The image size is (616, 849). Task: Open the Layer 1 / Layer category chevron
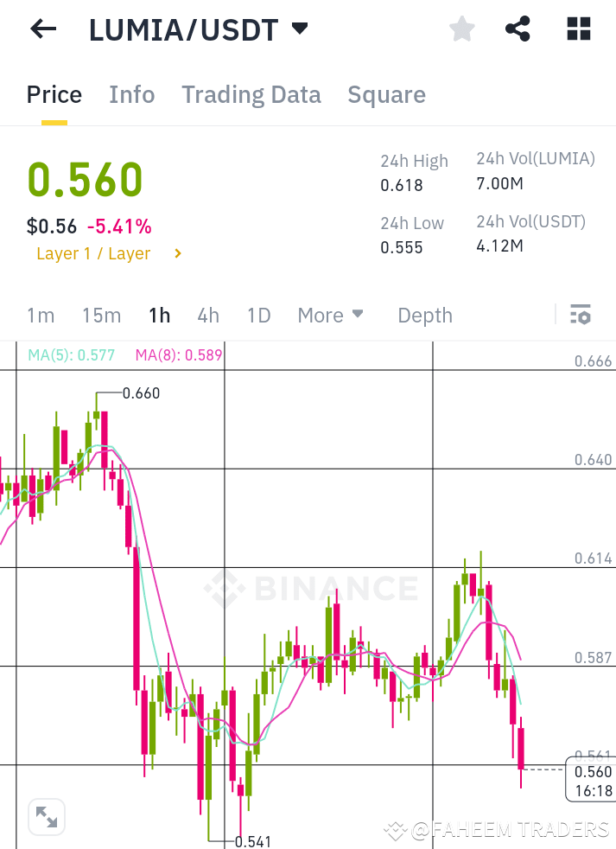177,253
